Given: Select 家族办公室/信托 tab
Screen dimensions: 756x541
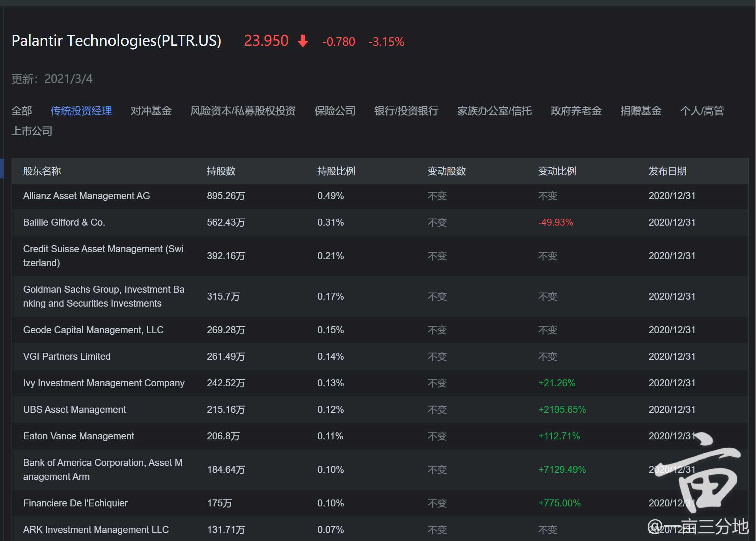Looking at the screenshot, I should pos(495,111).
